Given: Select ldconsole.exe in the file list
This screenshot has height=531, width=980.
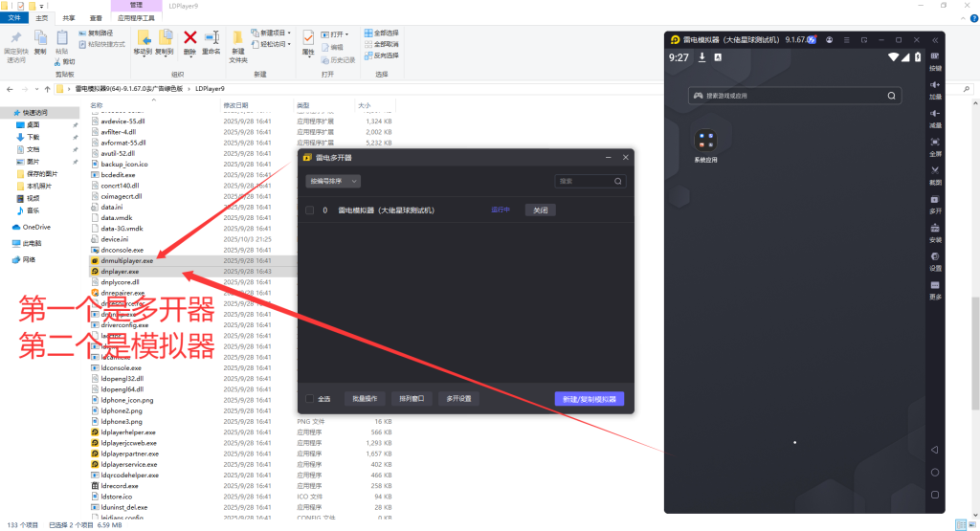Looking at the screenshot, I should tap(122, 368).
